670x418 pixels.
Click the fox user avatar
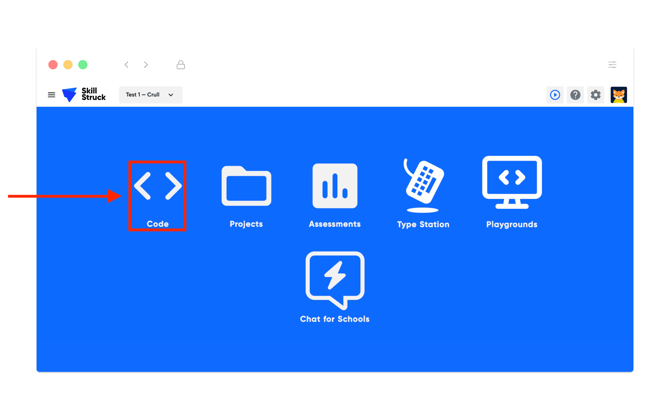coord(619,95)
